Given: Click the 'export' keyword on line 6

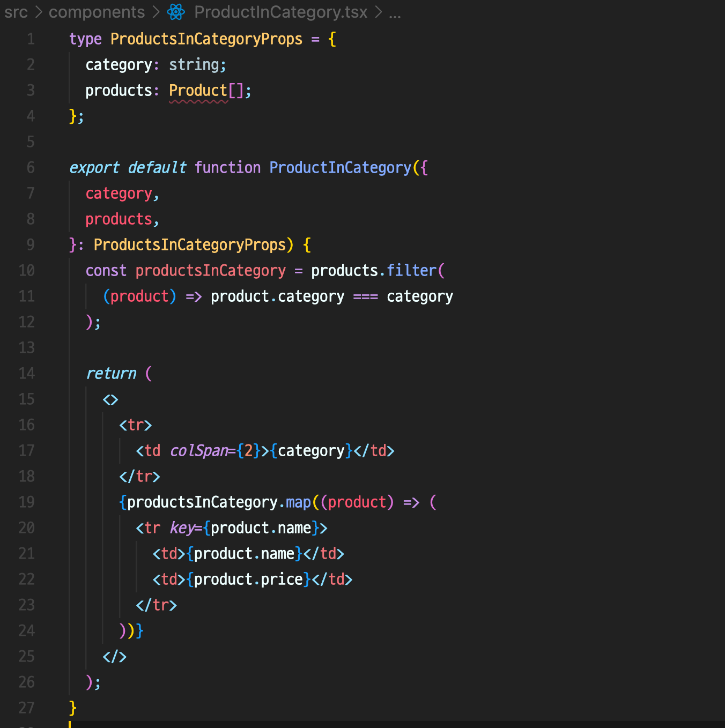Looking at the screenshot, I should [x=94, y=168].
